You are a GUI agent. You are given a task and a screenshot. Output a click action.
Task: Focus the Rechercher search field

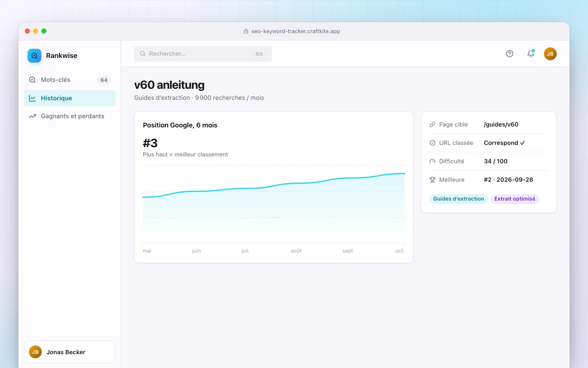coord(203,54)
